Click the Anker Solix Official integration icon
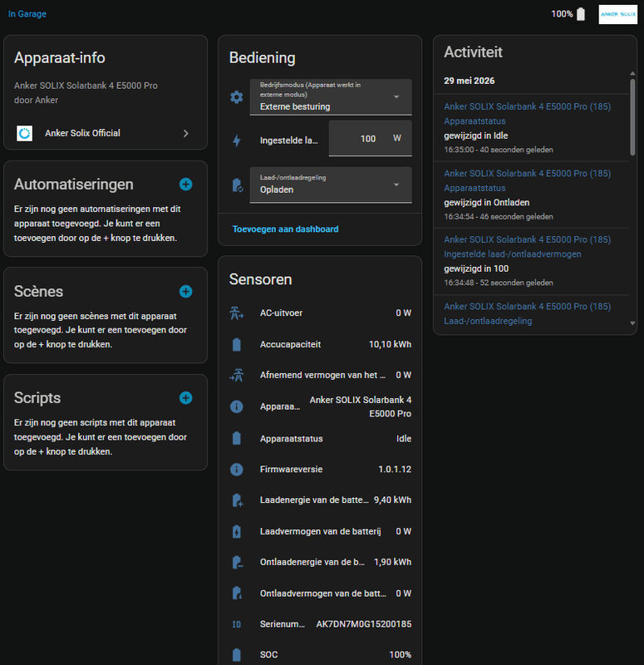Screen dimensions: 644x665 pos(25,133)
